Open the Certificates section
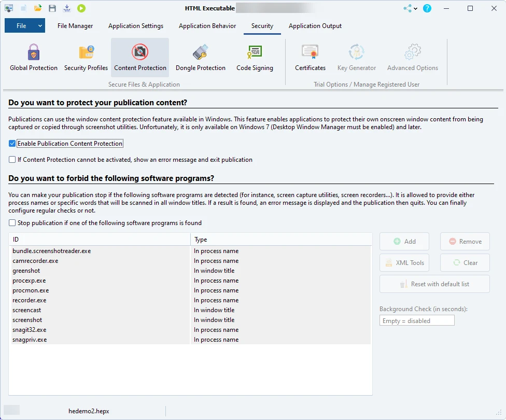Image resolution: width=506 pixels, height=420 pixels. 310,58
